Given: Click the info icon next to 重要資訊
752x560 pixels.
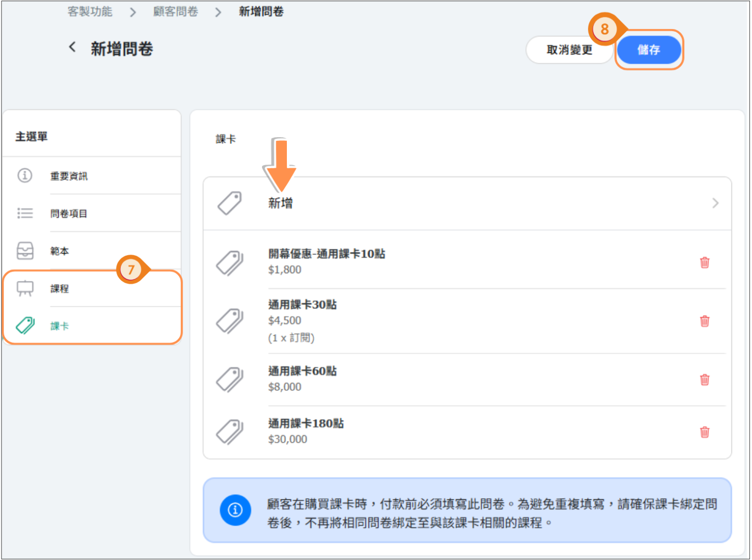Looking at the screenshot, I should tap(25, 176).
